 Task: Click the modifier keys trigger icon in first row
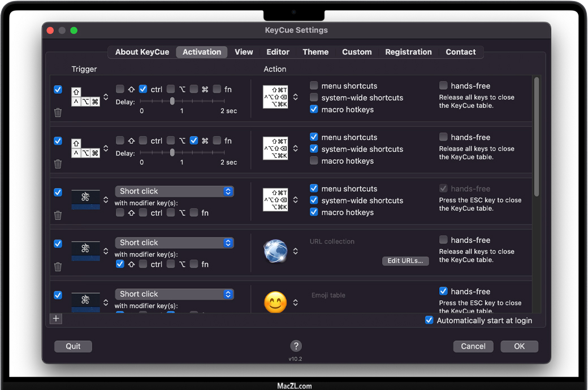coord(85,97)
